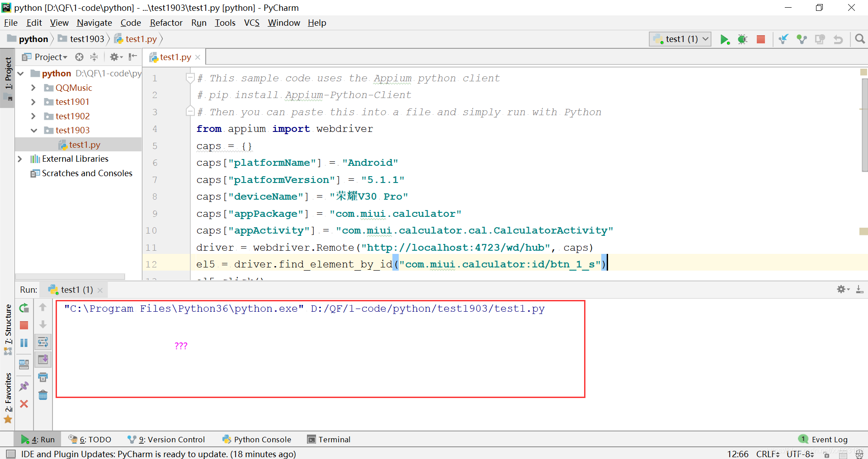Run test1 with green play button

[x=724, y=39]
